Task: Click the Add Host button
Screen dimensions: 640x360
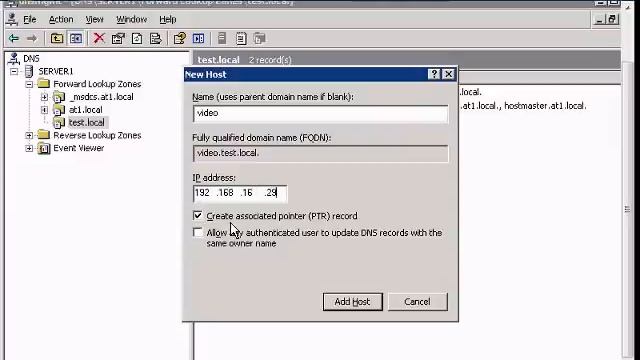Action: click(x=352, y=302)
